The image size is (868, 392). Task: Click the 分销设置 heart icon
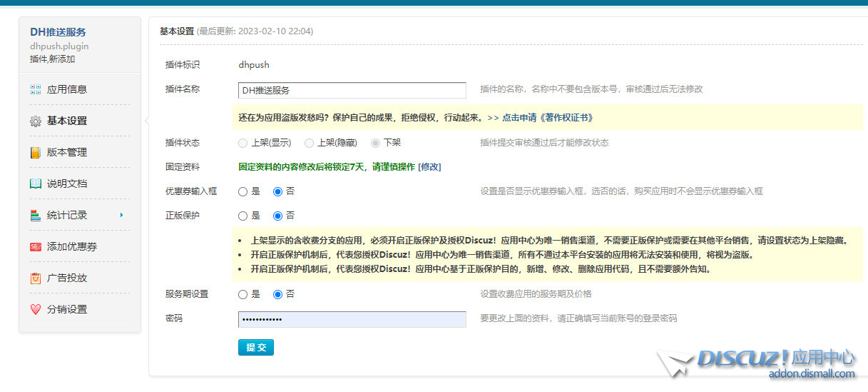click(36, 310)
